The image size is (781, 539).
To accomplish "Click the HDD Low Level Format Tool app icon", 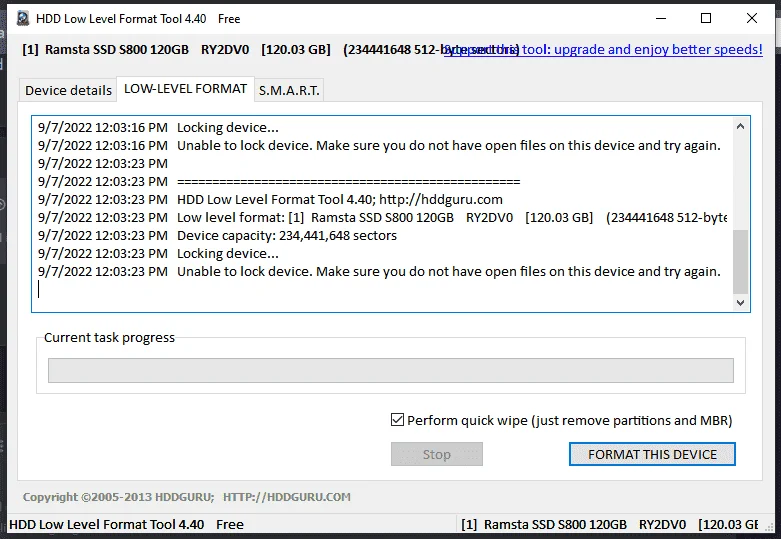I will tap(23, 18).
